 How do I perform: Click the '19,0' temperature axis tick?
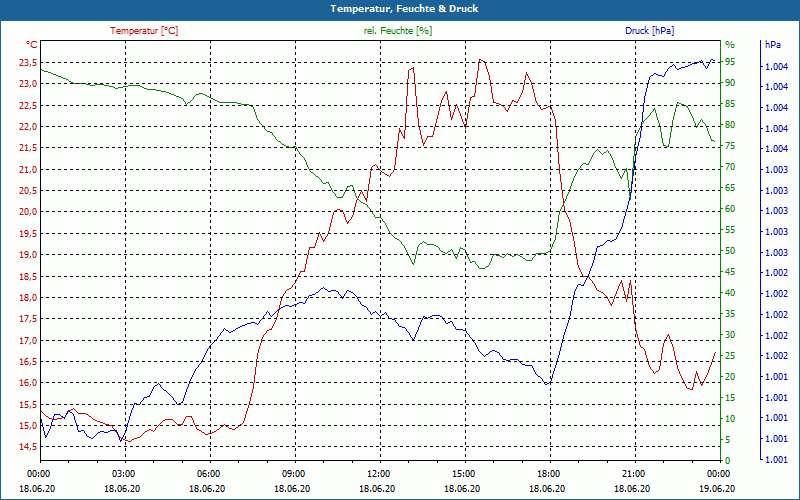(x=29, y=255)
